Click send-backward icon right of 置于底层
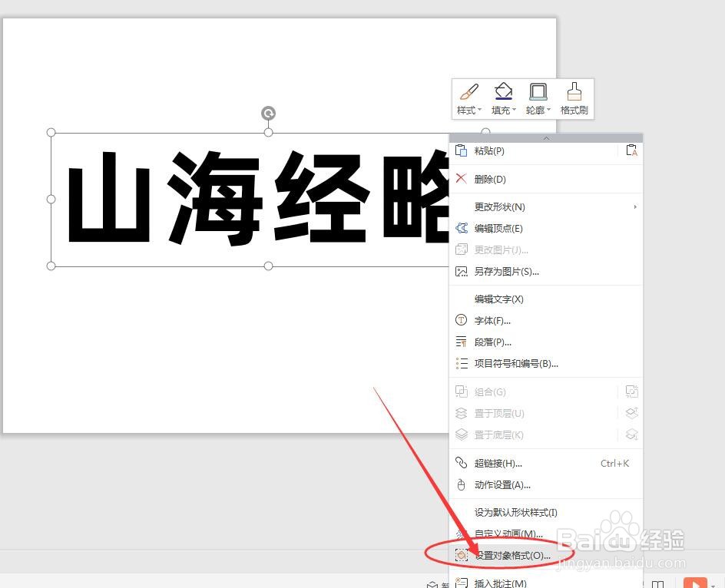Viewport: 725px width, 588px height. (x=631, y=434)
